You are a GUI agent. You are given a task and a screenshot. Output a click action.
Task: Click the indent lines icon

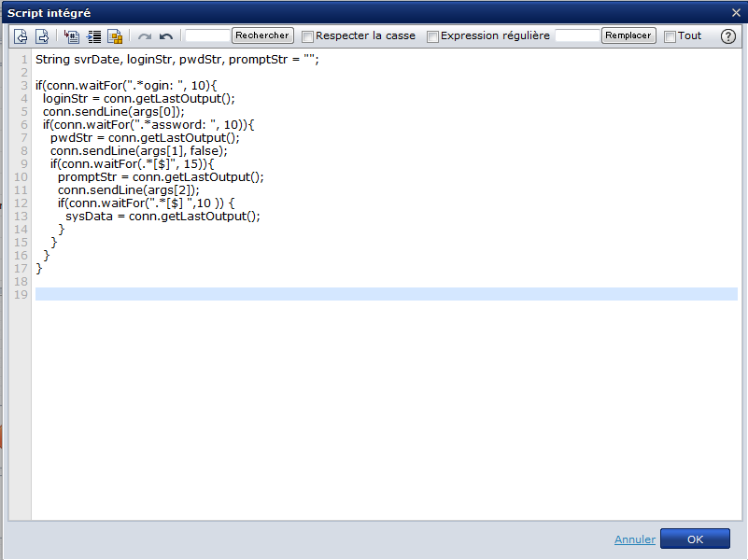pos(94,36)
